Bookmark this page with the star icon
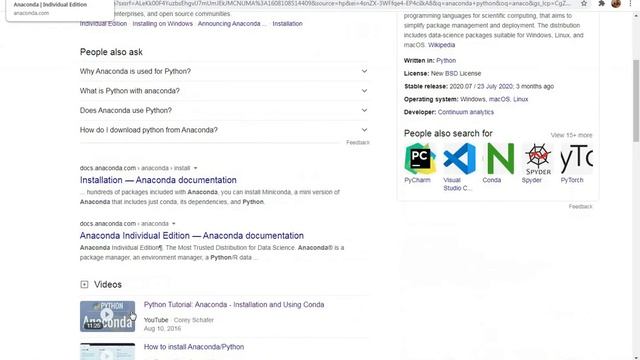The image size is (640, 360). click(x=584, y=4)
